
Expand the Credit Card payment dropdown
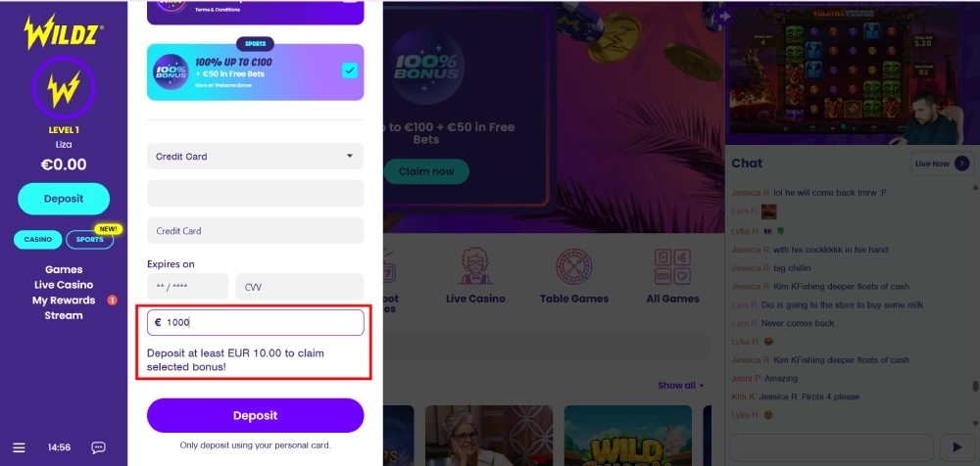[x=255, y=156]
